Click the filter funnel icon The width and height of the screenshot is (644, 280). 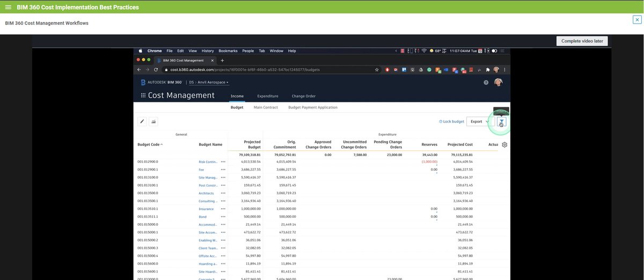tap(501, 122)
